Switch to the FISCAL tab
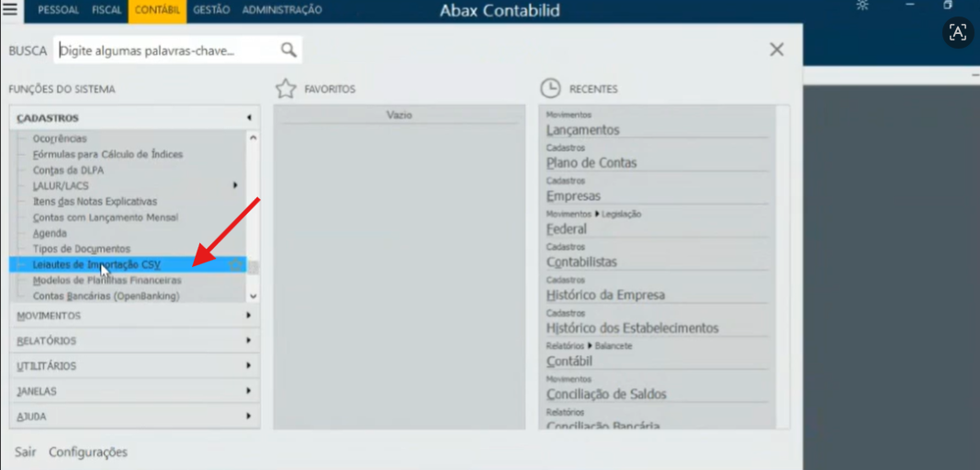Viewport: 980px width, 470px height. coord(107,10)
